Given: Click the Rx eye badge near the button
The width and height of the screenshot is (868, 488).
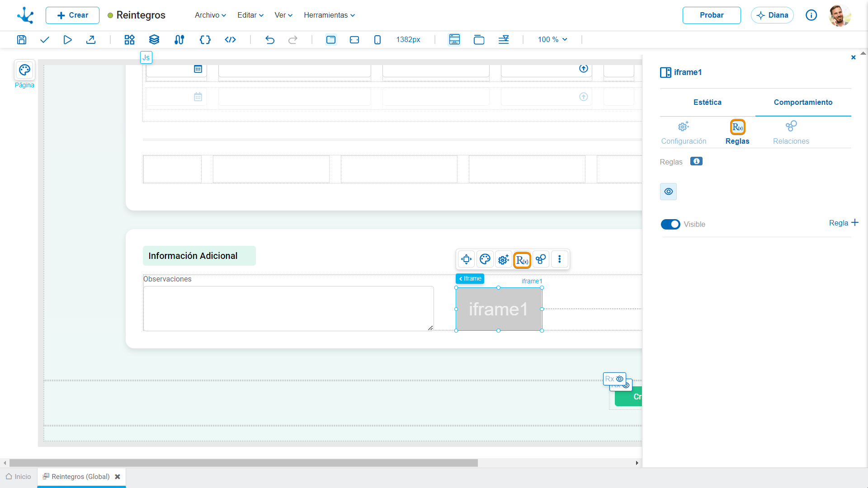Looking at the screenshot, I should (614, 379).
